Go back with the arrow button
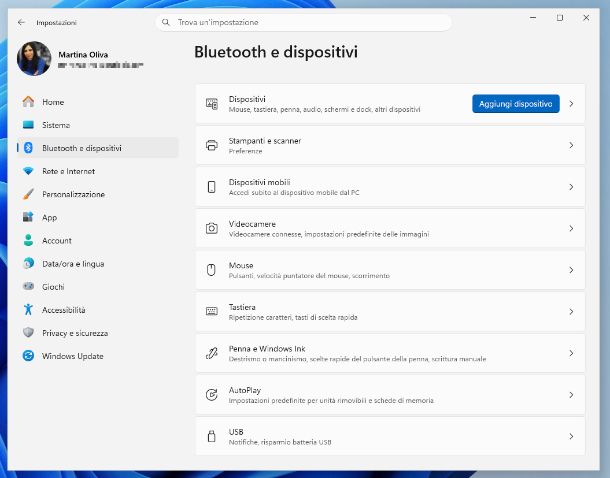 [x=21, y=23]
